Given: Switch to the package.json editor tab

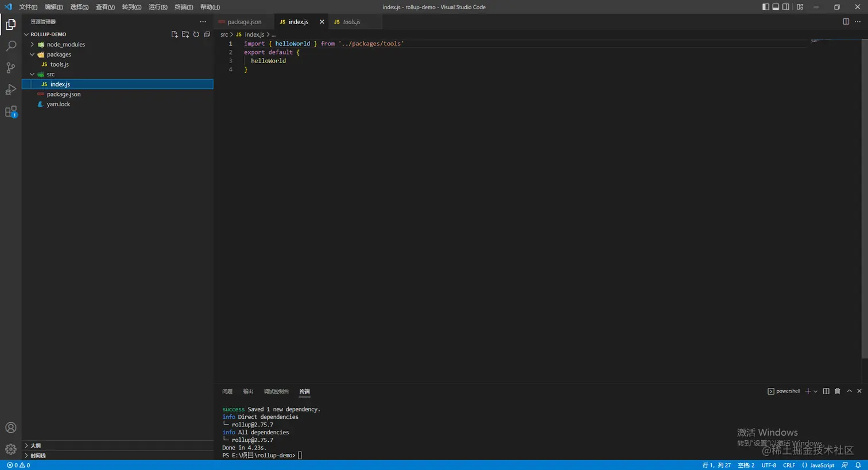Looking at the screenshot, I should pyautogui.click(x=244, y=22).
